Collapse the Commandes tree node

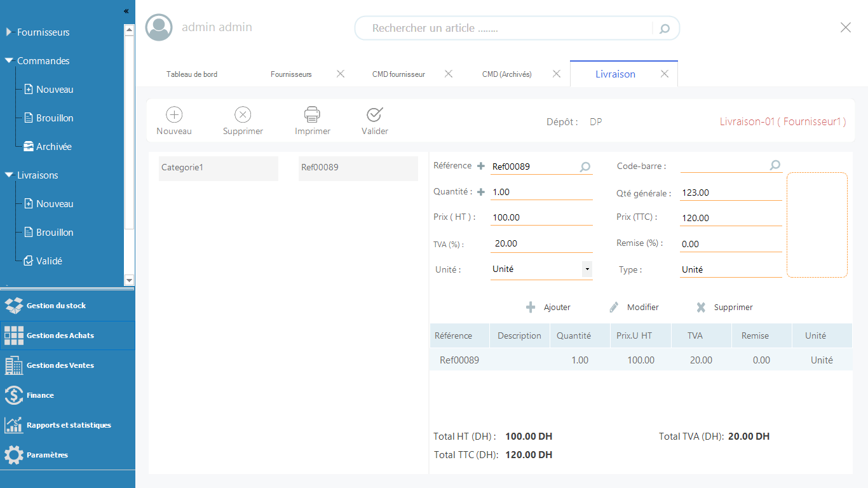click(9, 61)
